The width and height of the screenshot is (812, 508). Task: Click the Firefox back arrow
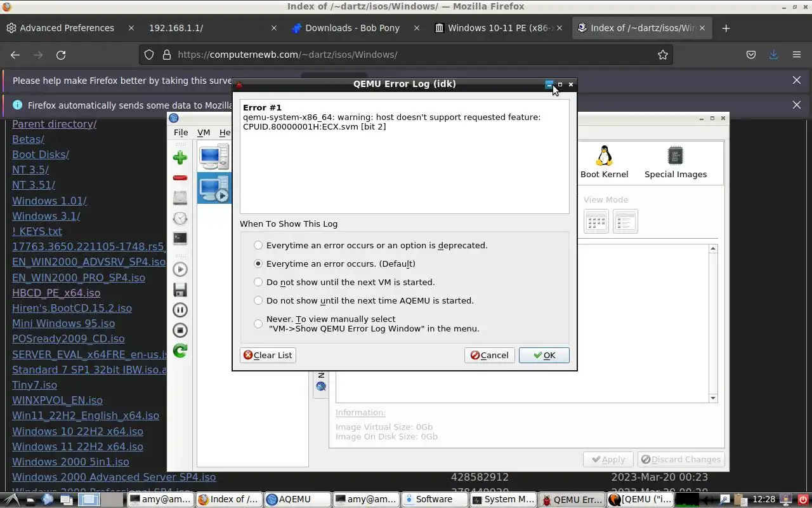(x=15, y=55)
